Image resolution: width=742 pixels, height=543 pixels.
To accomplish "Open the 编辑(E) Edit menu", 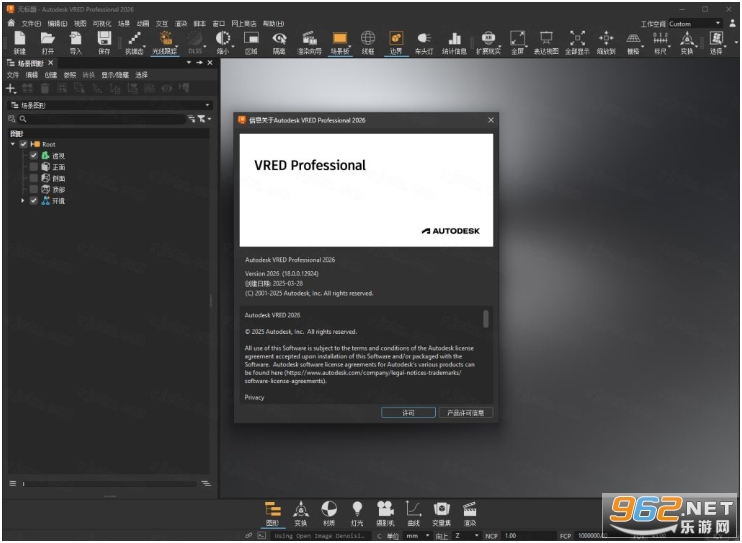I will [57, 24].
